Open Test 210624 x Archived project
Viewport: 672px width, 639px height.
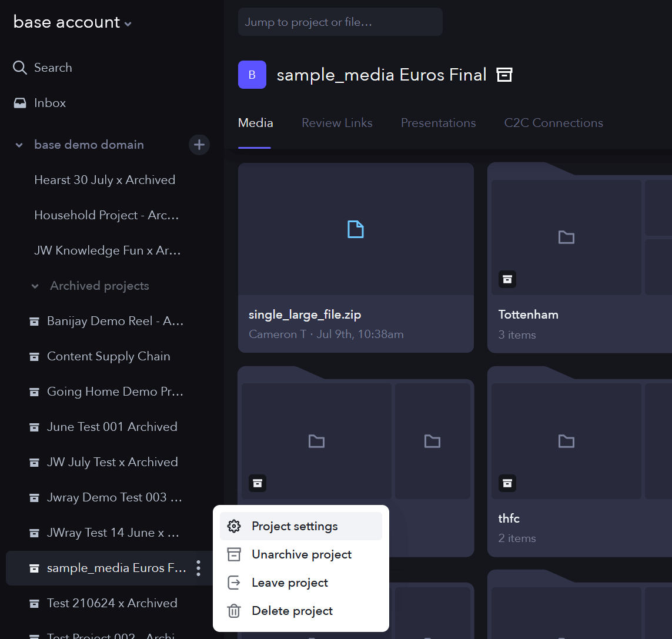pos(112,603)
